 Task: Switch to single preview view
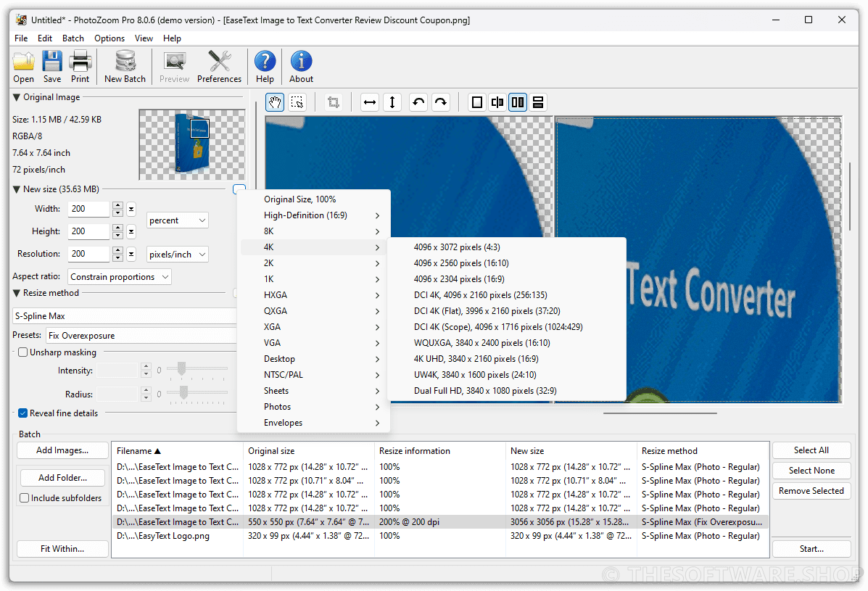[x=476, y=102]
